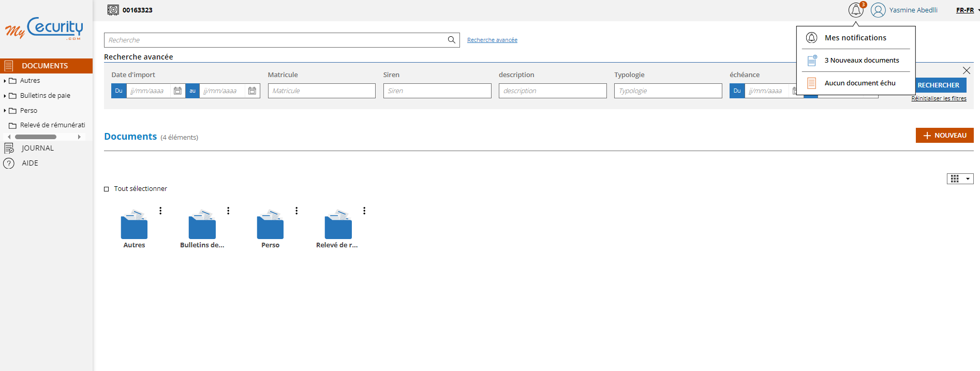Expand Bulletins de paie tree node

pos(5,96)
